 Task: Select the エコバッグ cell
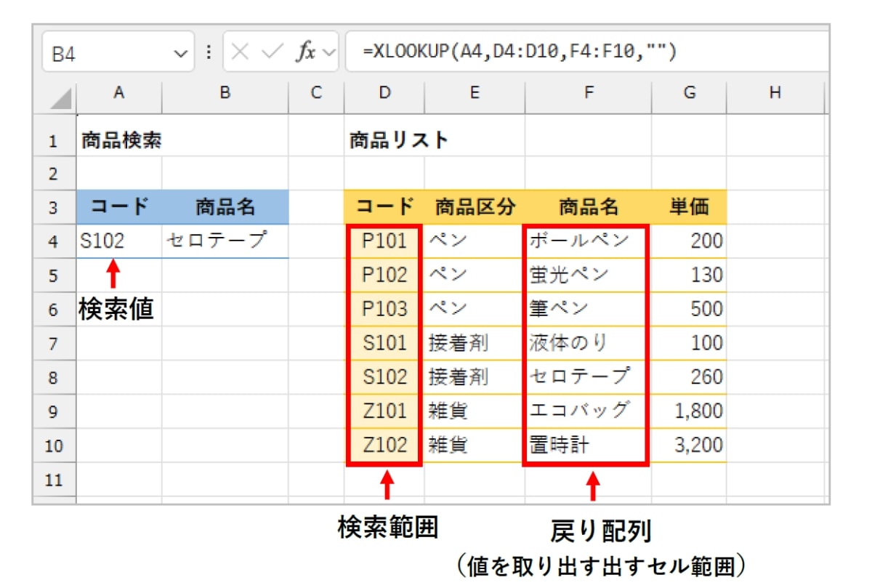point(588,411)
